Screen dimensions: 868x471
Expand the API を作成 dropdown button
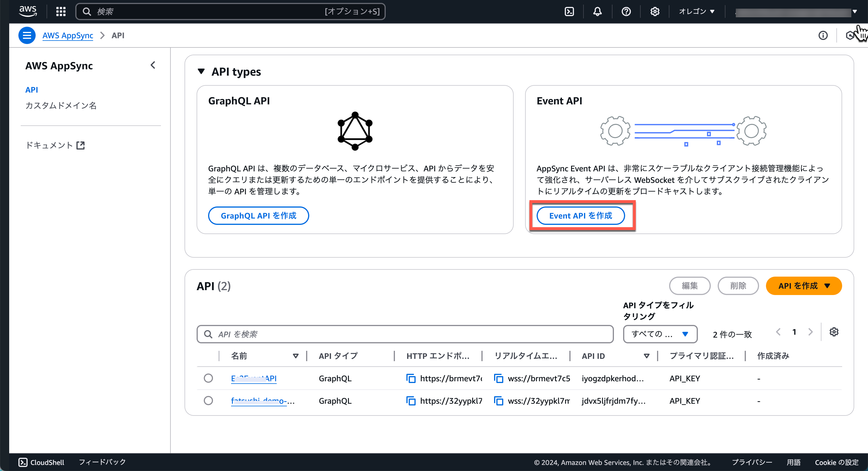coord(804,286)
